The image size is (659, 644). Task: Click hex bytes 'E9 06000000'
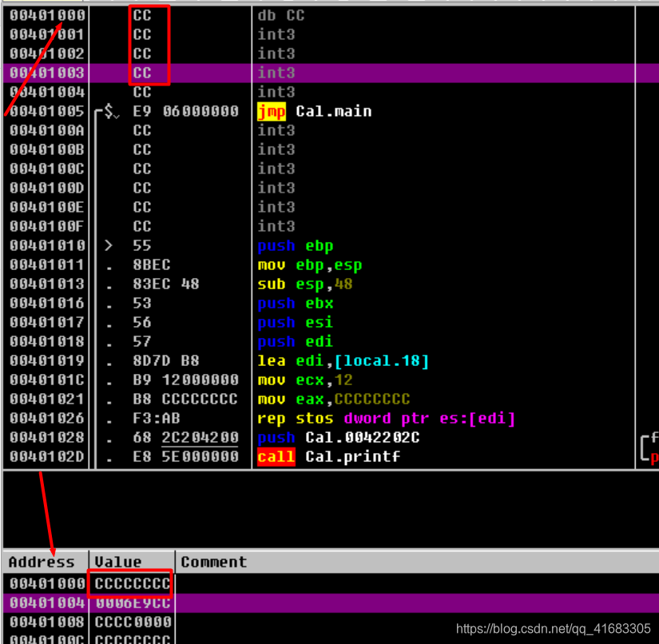pos(186,111)
